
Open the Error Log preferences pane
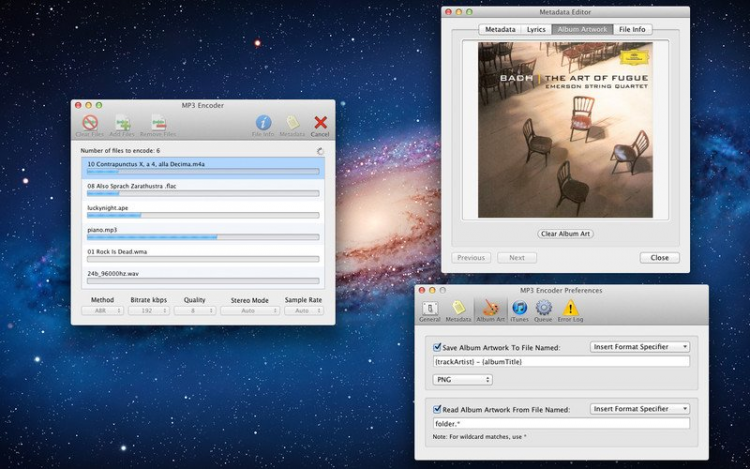(570, 310)
